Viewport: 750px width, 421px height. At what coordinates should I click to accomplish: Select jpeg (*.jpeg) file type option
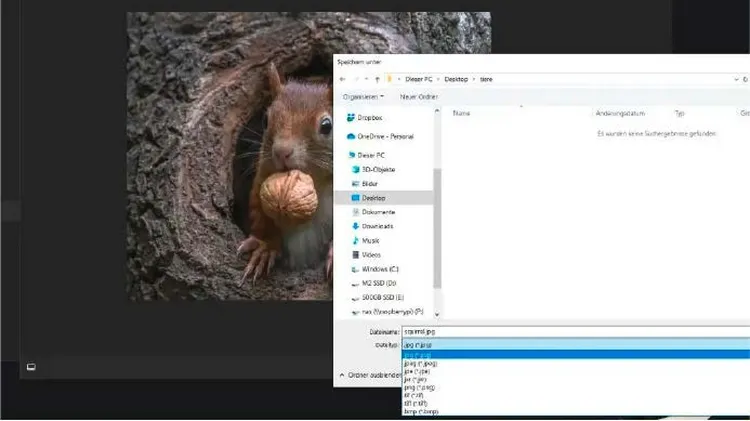421,363
